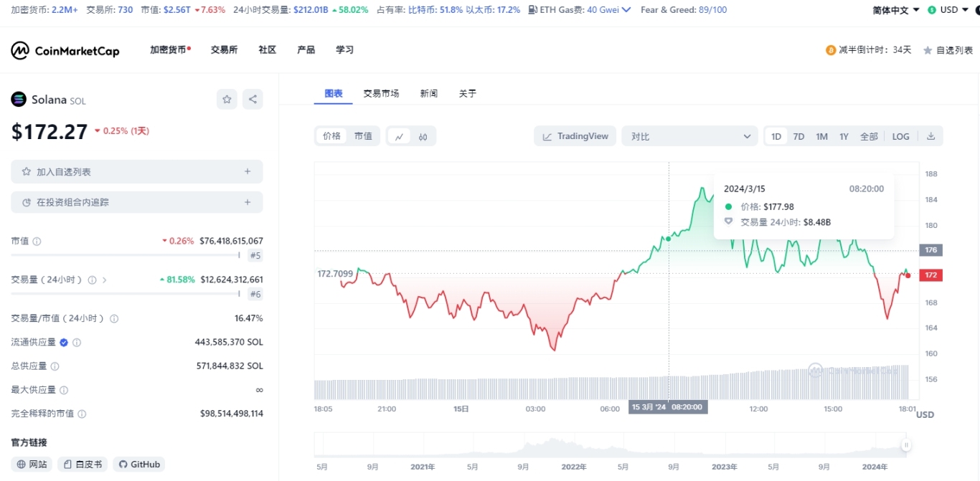The image size is (980, 481).
Task: Open the 学习 navigation menu
Action: (345, 50)
